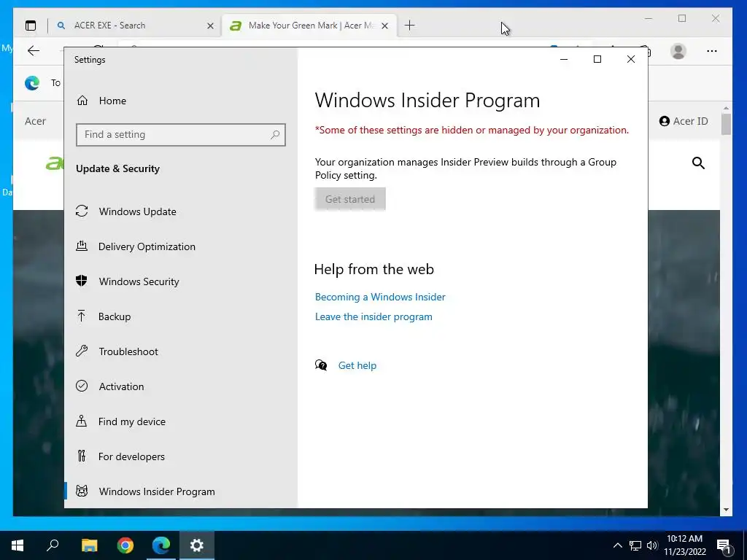The image size is (747, 560).
Task: Open Home in Settings sidebar
Action: coord(181,101)
